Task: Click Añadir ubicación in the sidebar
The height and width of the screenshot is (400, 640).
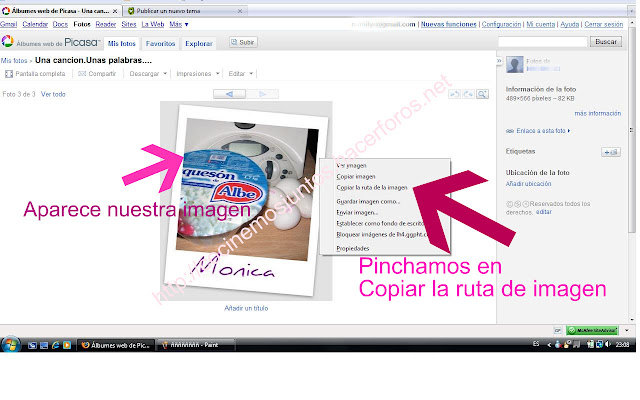Action: click(x=529, y=184)
